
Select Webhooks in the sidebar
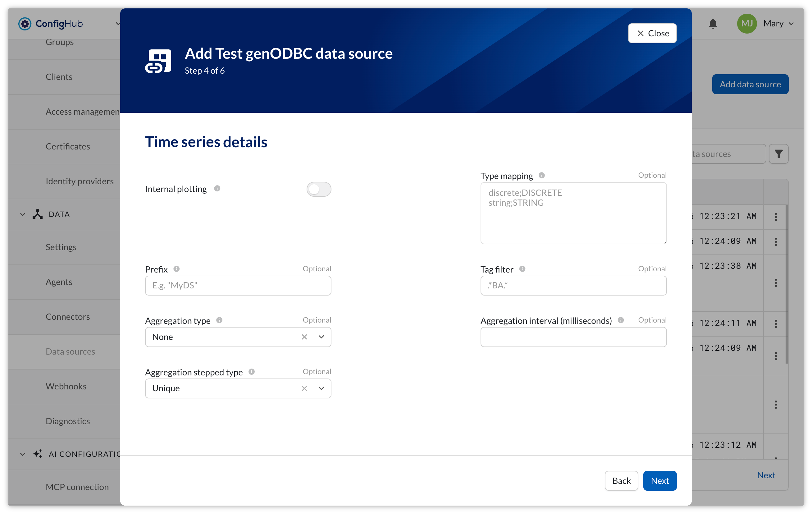pos(66,386)
